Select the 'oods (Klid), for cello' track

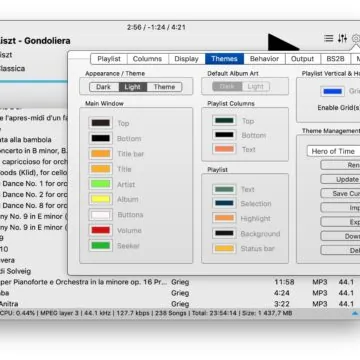33,173
